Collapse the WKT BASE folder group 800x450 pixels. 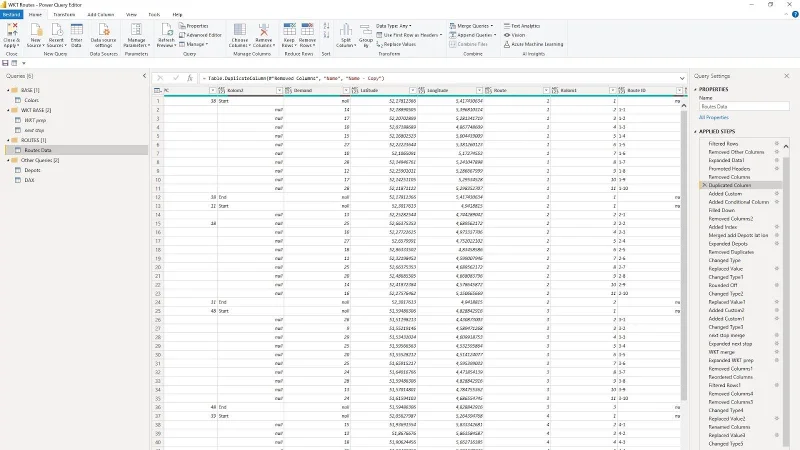[8, 110]
